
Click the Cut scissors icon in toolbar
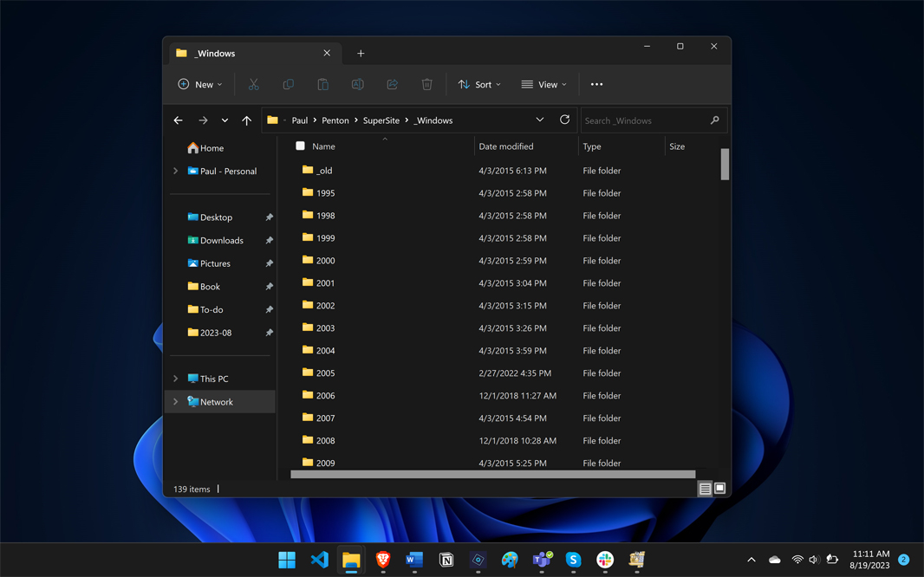[253, 84]
